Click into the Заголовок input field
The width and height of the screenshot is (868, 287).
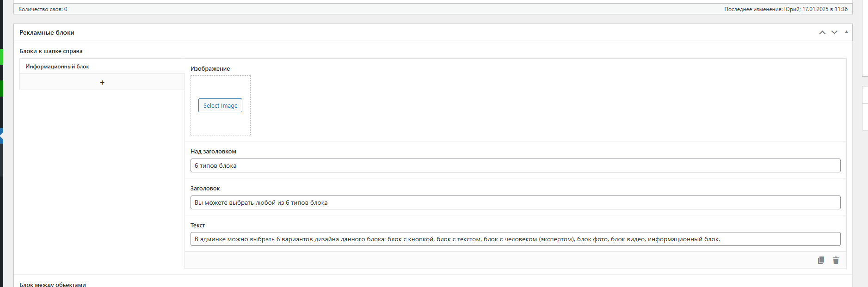pos(515,202)
